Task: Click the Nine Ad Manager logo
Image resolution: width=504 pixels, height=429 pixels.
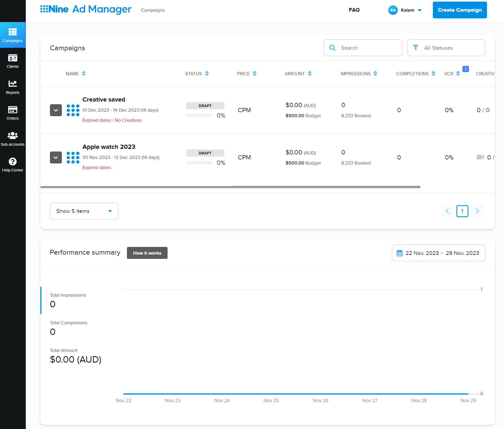Action: [86, 9]
